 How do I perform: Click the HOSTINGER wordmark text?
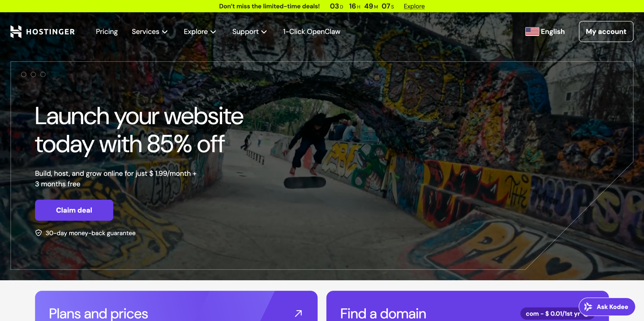(x=51, y=32)
